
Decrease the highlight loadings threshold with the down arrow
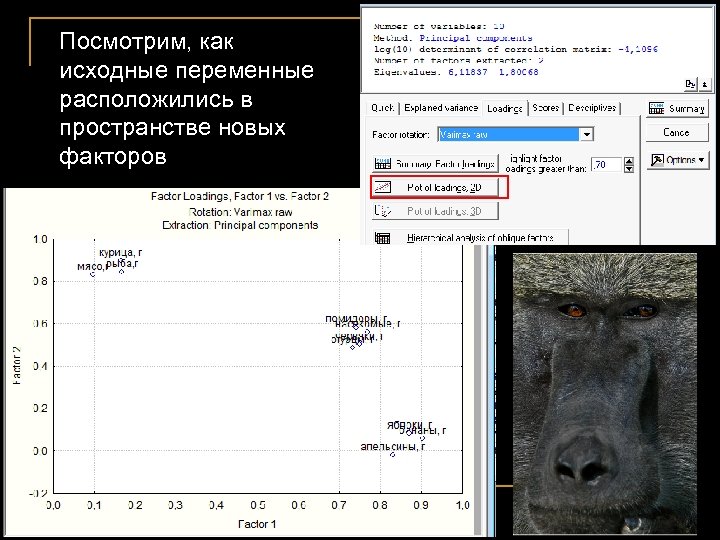click(629, 169)
